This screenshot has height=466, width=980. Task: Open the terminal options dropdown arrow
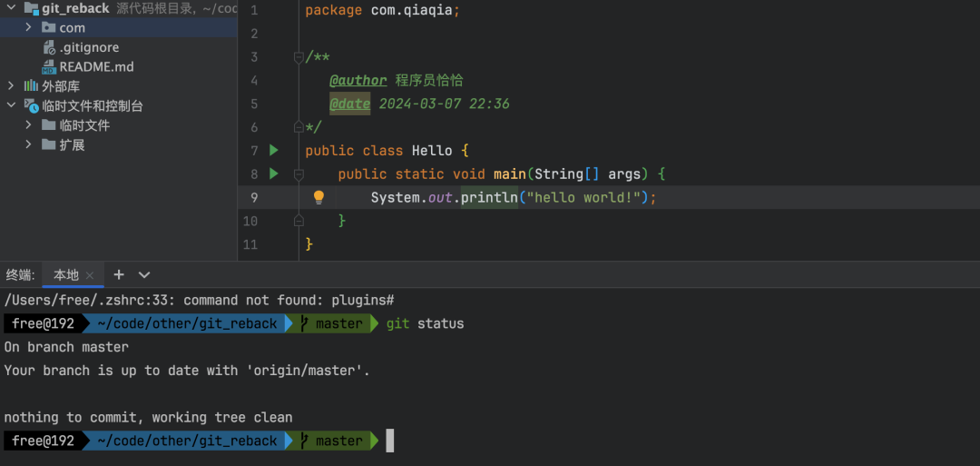click(144, 274)
